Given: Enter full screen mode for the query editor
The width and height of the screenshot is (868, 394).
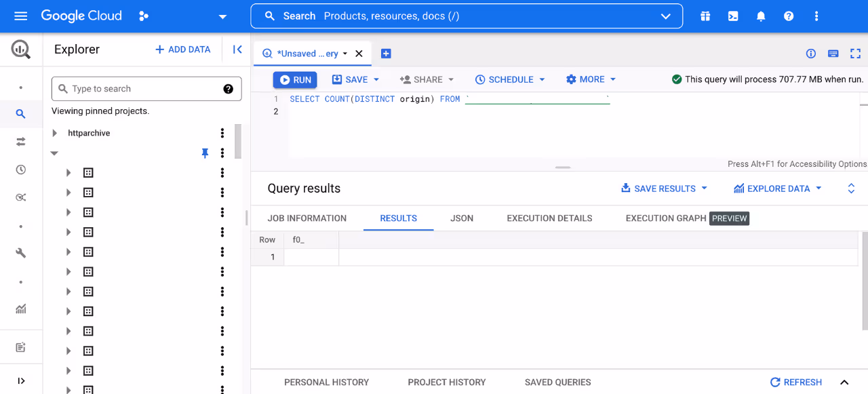Looking at the screenshot, I should point(855,53).
